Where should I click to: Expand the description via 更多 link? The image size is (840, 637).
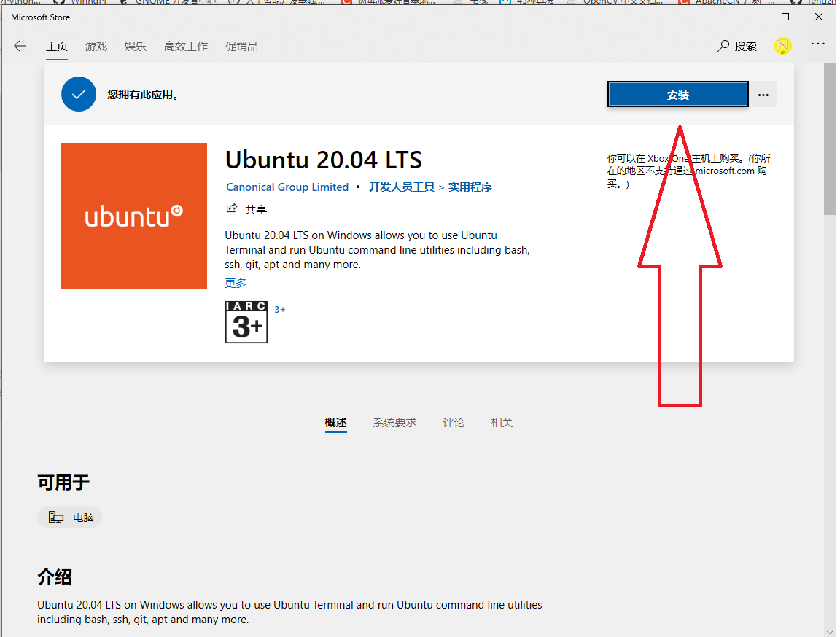[x=235, y=283]
